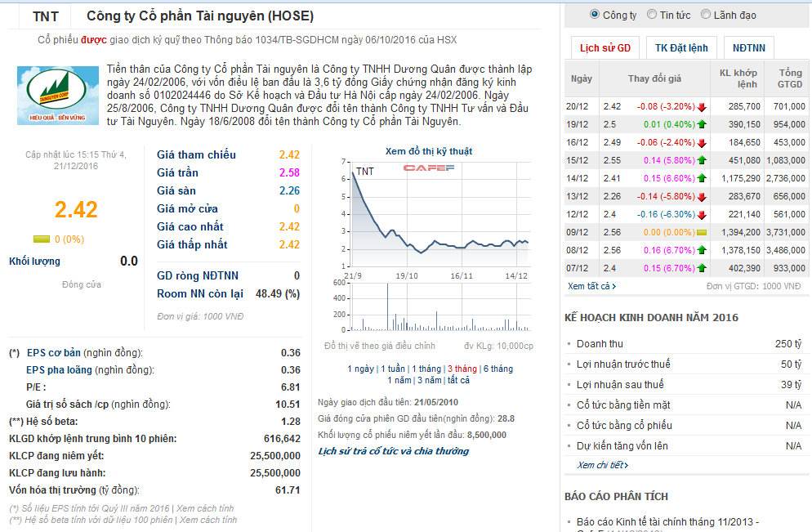Set chart range to 1 năm
The image size is (812, 532).
coord(399,380)
